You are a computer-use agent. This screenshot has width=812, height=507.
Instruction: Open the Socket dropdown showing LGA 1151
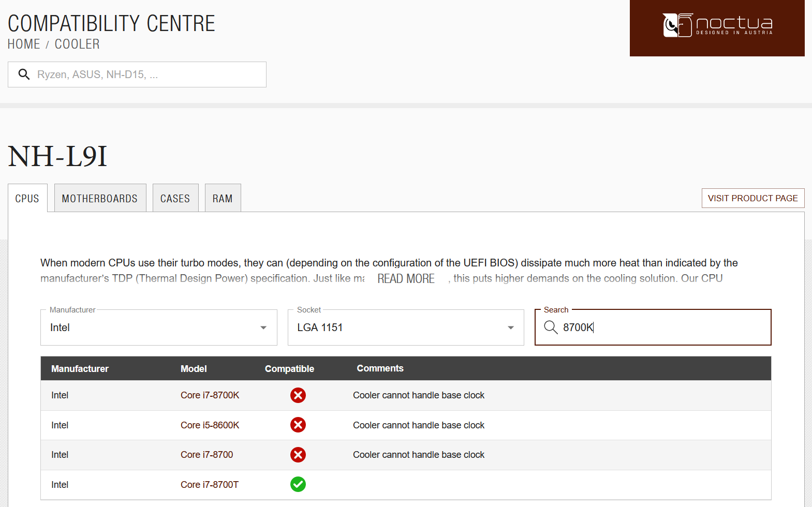406,327
